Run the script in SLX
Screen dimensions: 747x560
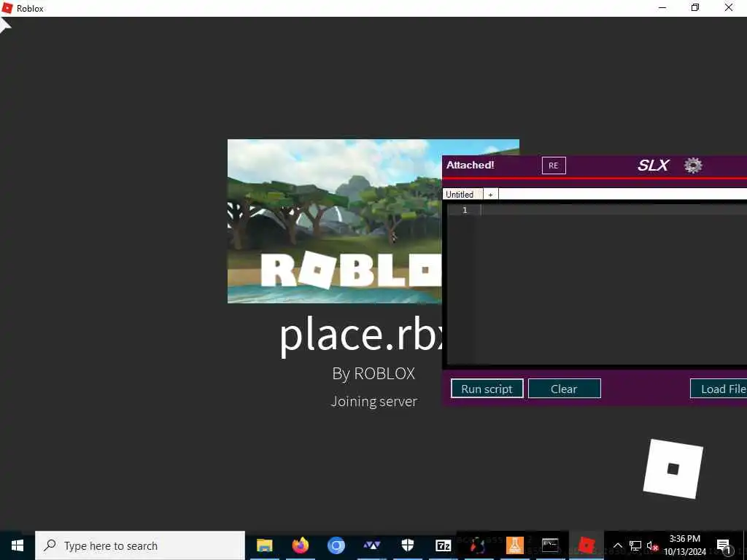pos(487,389)
